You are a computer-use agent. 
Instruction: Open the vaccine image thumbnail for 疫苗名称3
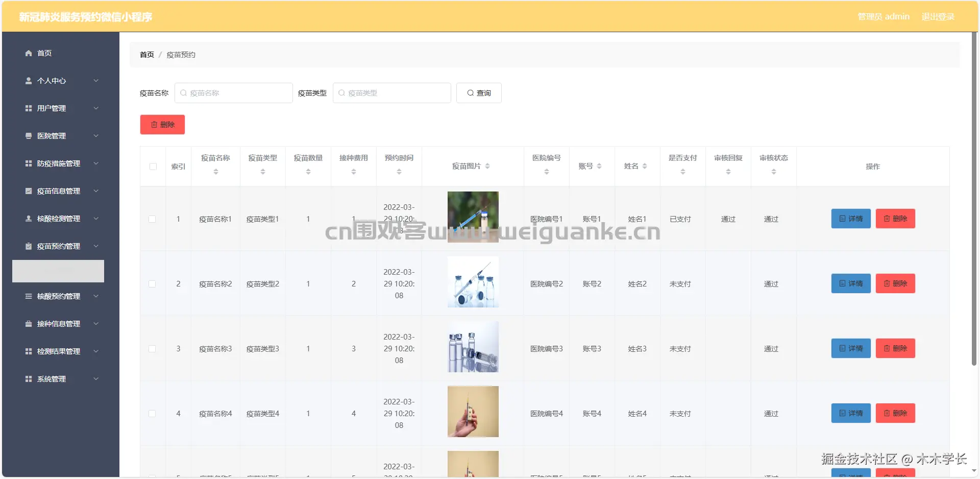click(473, 347)
